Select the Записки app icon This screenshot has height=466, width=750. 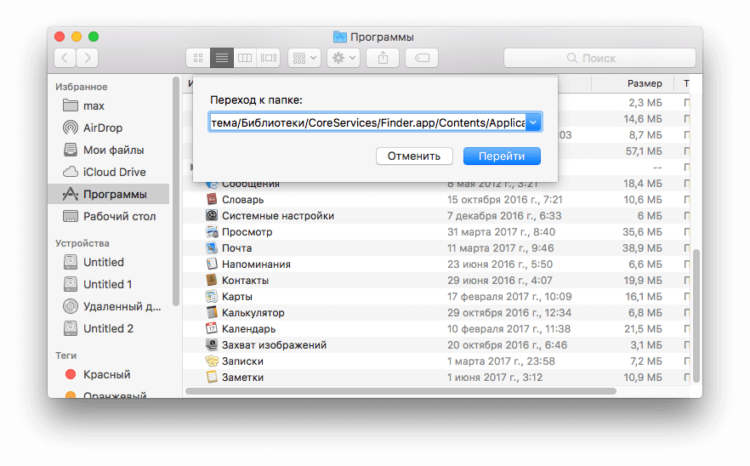point(211,361)
